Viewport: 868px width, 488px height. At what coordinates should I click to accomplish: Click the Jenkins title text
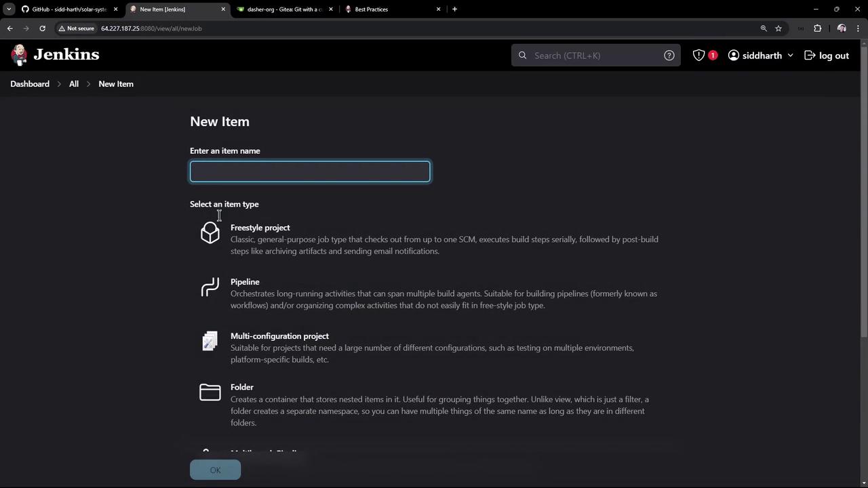[x=66, y=55]
